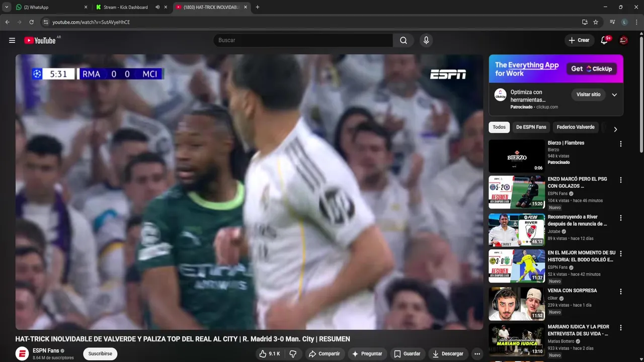Open the account avatar menu
Viewport: 644px width, 362px height.
(623, 40)
